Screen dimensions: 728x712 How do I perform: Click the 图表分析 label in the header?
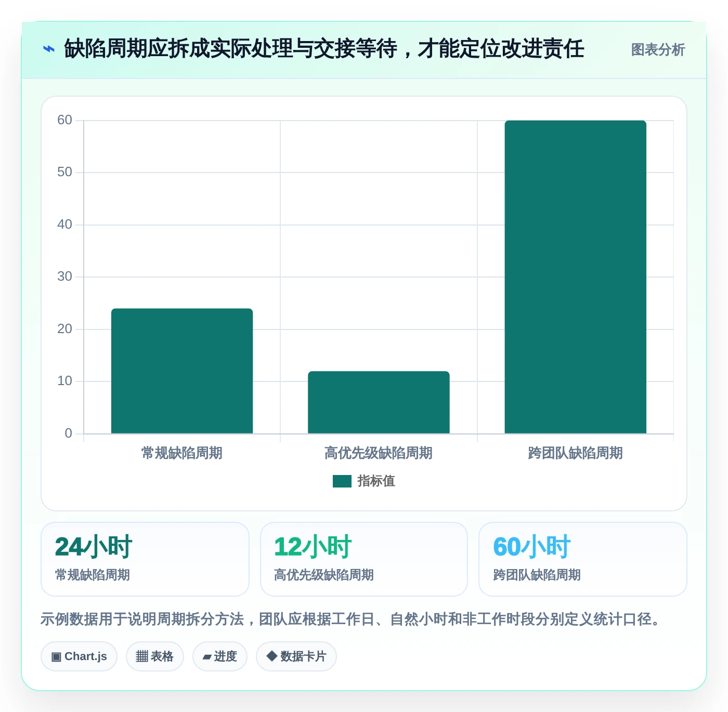click(658, 50)
